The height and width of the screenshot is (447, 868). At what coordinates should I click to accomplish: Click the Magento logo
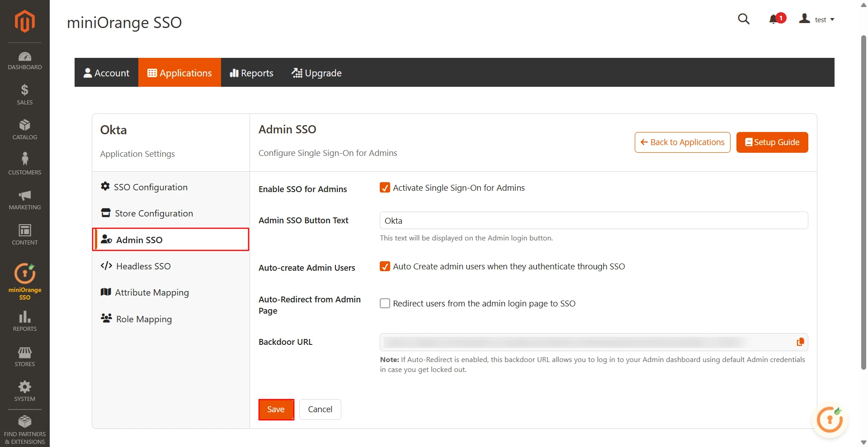(24, 21)
